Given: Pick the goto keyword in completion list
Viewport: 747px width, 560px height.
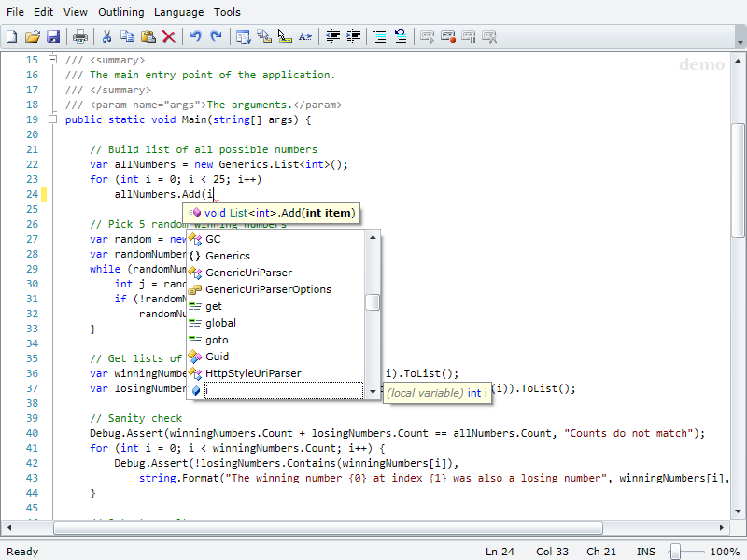Looking at the screenshot, I should click(275, 340).
